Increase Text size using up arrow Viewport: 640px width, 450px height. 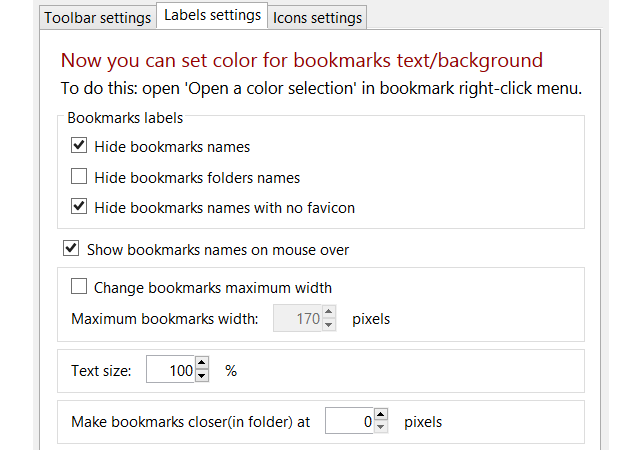click(x=202, y=365)
